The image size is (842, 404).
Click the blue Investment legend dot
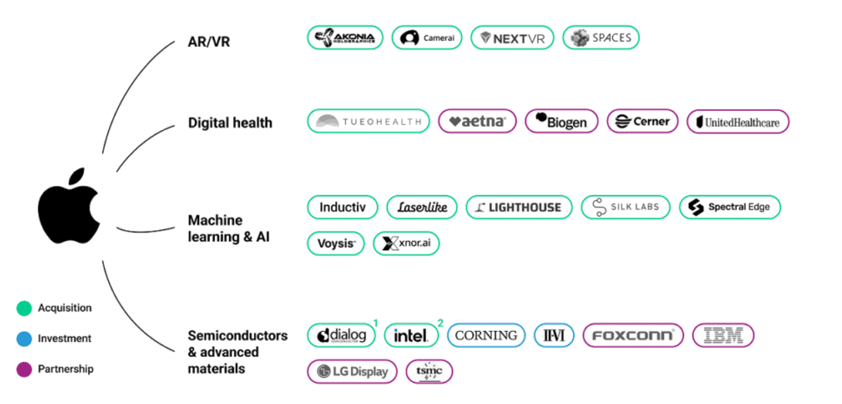pos(24,339)
